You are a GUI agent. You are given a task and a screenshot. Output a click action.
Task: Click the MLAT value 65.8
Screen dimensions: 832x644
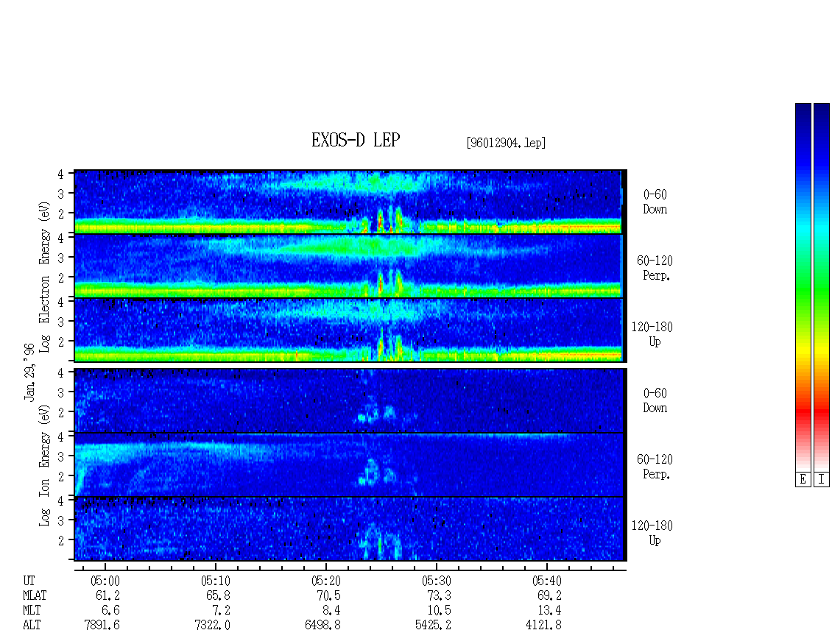[218, 595]
